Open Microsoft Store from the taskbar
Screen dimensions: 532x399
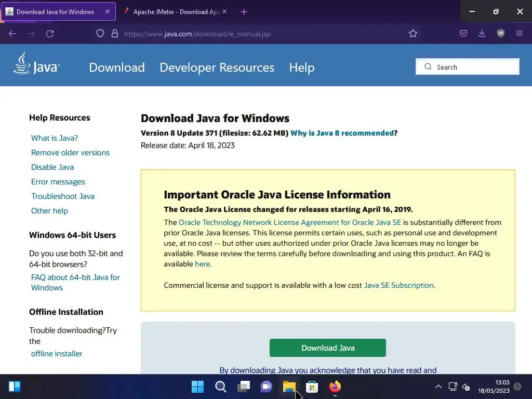(312, 387)
